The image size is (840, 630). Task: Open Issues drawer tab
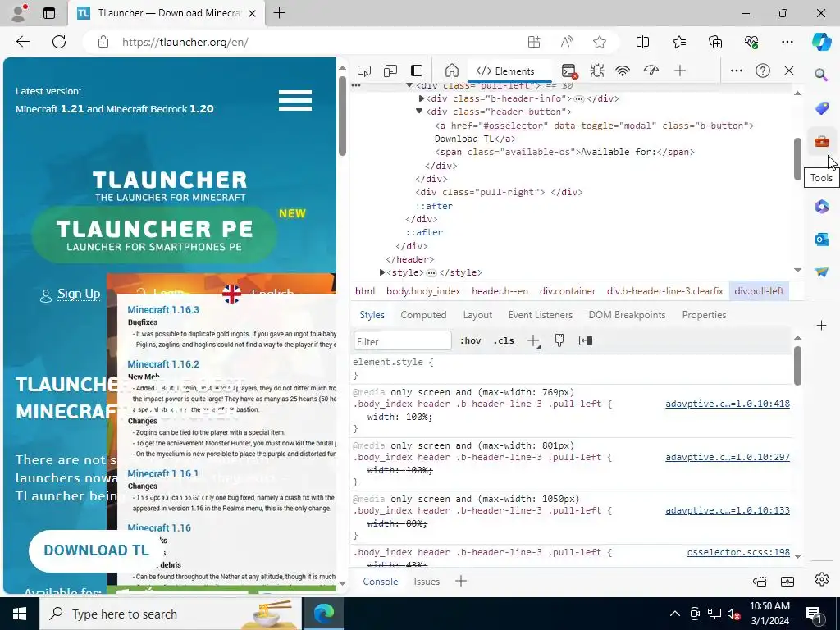pyautogui.click(x=427, y=582)
